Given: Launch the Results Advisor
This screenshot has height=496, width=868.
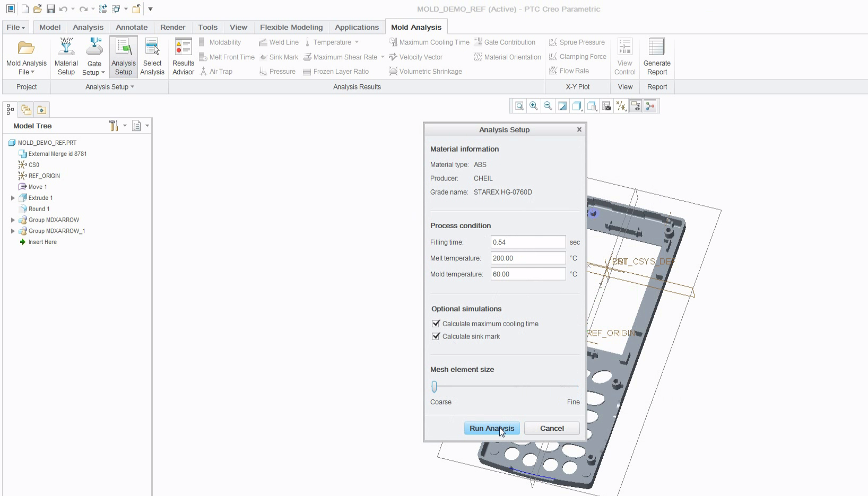Looking at the screenshot, I should click(x=183, y=56).
